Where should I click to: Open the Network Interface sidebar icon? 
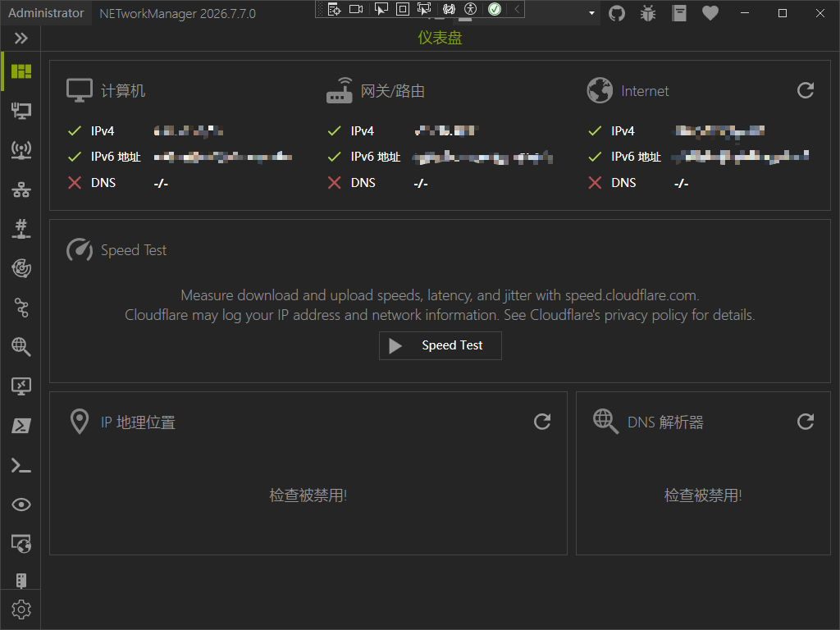(21, 111)
